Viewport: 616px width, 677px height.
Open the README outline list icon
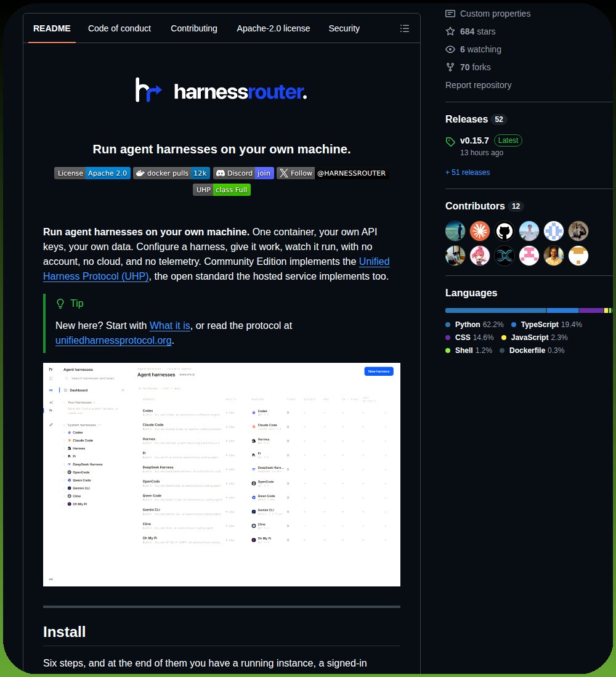pos(405,28)
